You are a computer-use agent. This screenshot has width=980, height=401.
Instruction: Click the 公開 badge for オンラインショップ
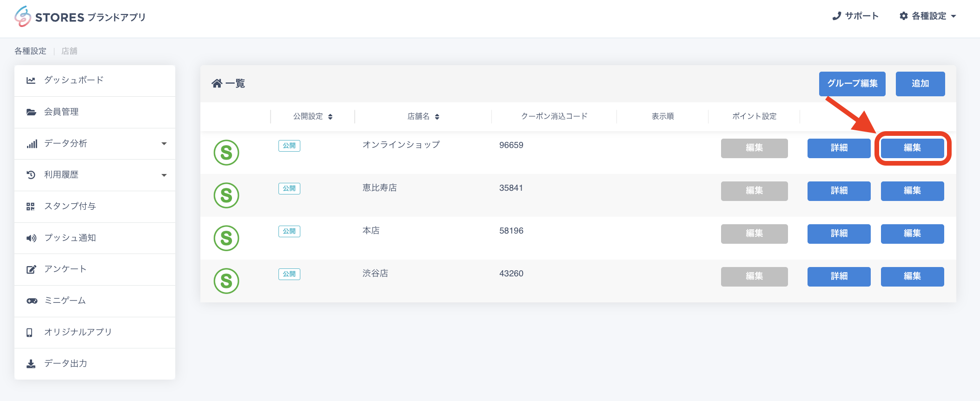[289, 146]
